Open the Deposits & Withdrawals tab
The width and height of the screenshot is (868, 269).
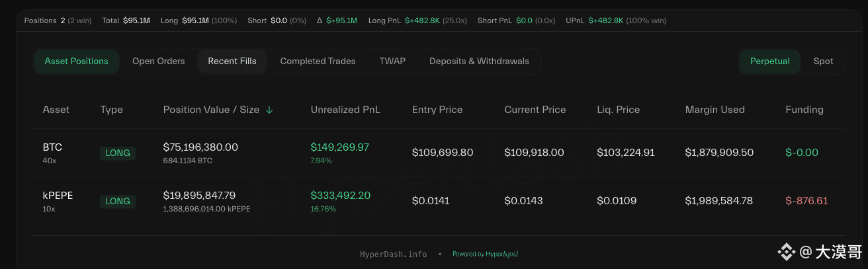click(479, 61)
